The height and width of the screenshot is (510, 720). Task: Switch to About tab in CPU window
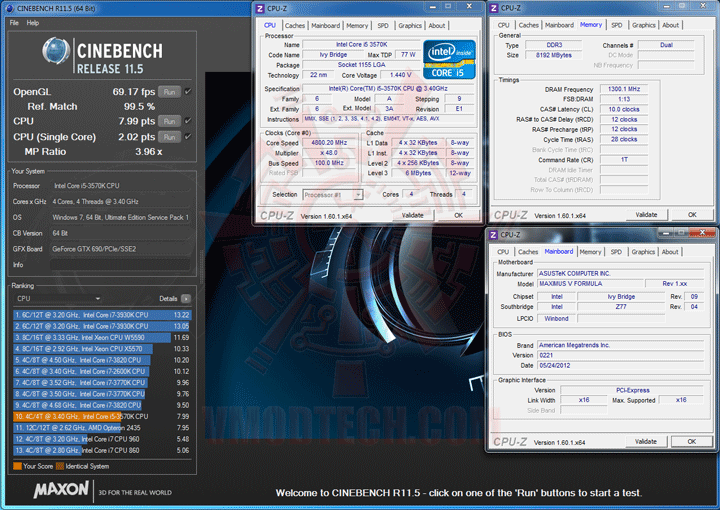(437, 26)
